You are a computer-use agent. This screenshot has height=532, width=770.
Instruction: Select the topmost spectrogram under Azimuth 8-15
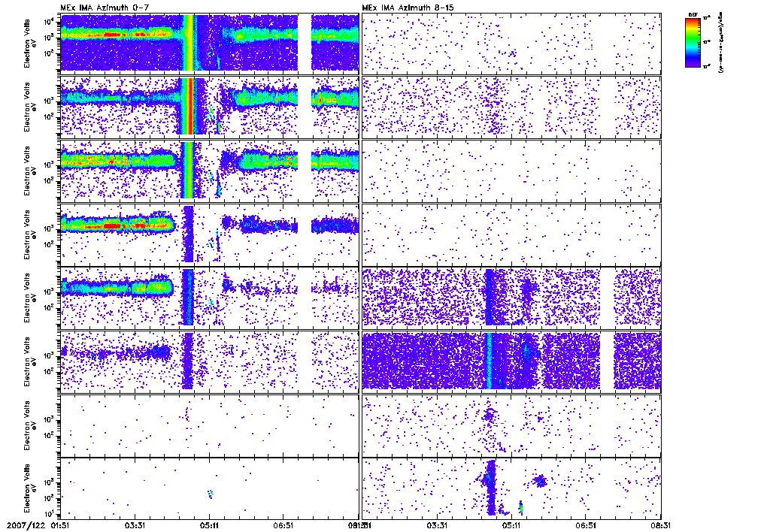point(511,43)
